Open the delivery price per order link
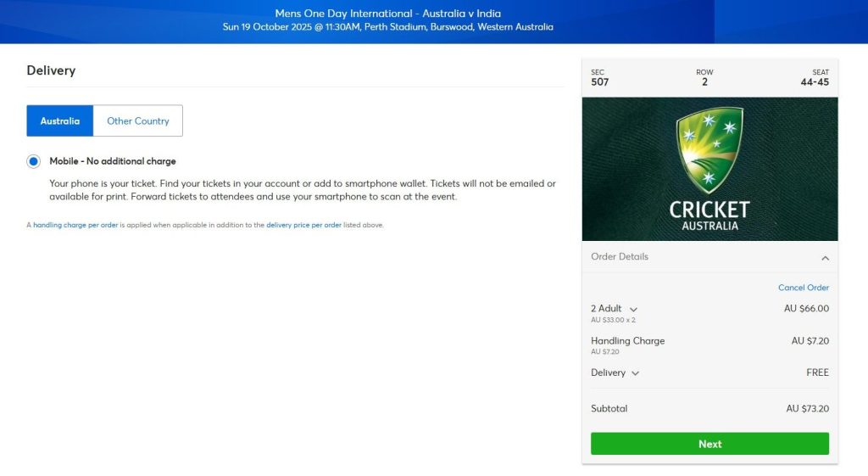The width and height of the screenshot is (868, 476). coord(303,225)
